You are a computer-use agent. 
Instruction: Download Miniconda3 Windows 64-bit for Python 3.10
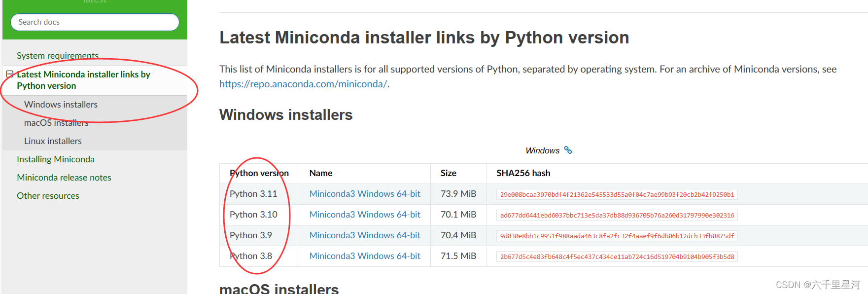[x=365, y=215]
